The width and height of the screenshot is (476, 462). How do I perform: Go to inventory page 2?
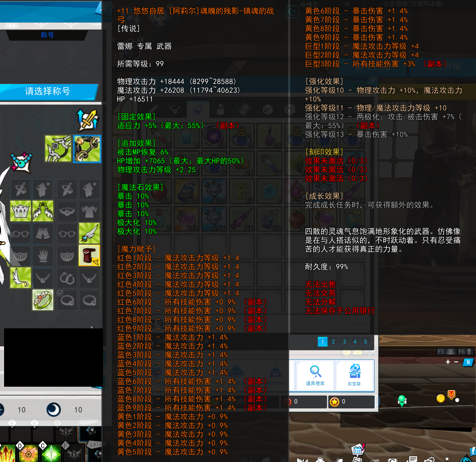pos(333,342)
